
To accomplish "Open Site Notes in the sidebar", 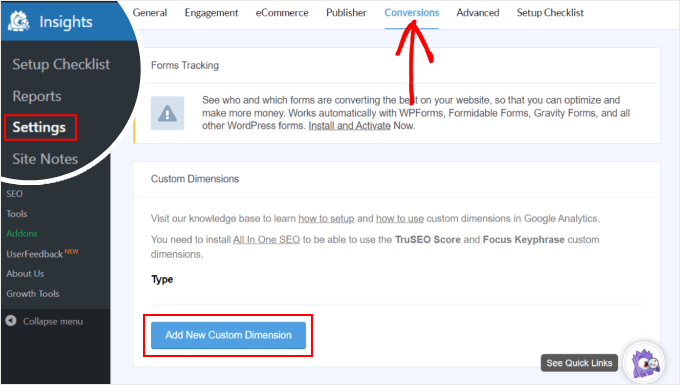I will point(45,159).
